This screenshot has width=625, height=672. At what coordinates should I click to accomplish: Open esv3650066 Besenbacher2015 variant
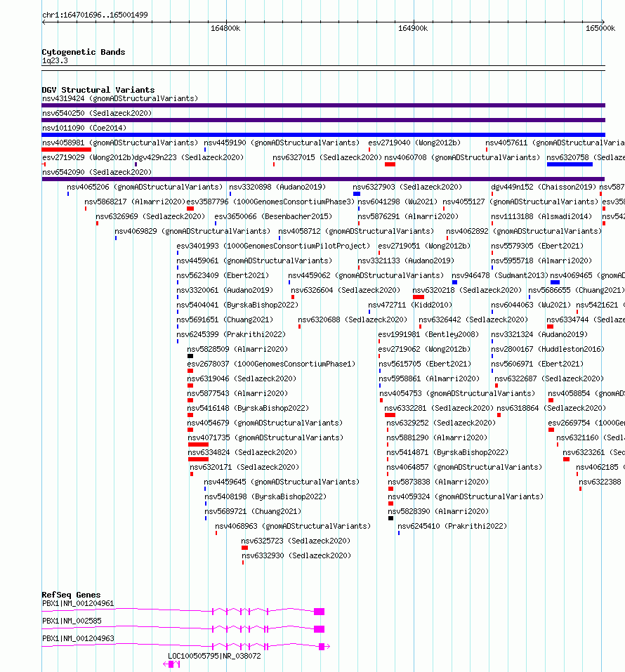[x=273, y=216]
